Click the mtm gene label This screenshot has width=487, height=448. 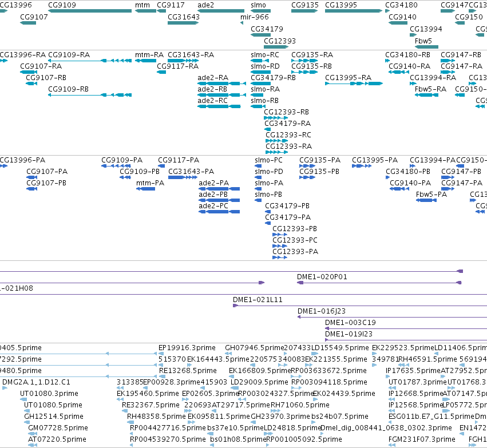[x=142, y=5]
